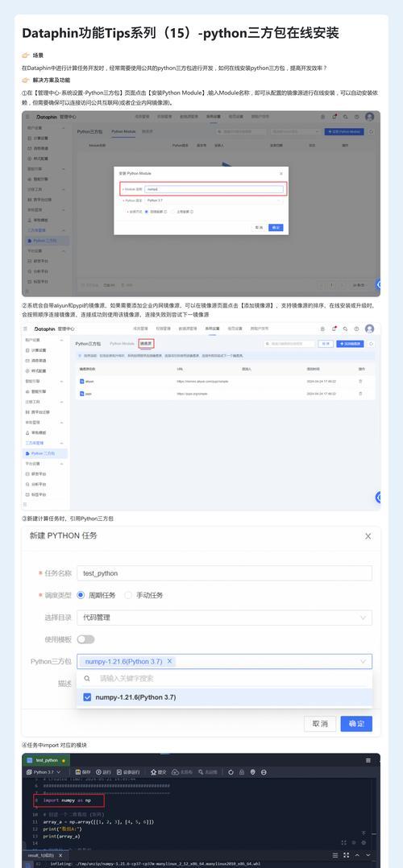Click 取消 in the 安装 Python Module dialog
This screenshot has height=868, width=403.
(x=259, y=228)
